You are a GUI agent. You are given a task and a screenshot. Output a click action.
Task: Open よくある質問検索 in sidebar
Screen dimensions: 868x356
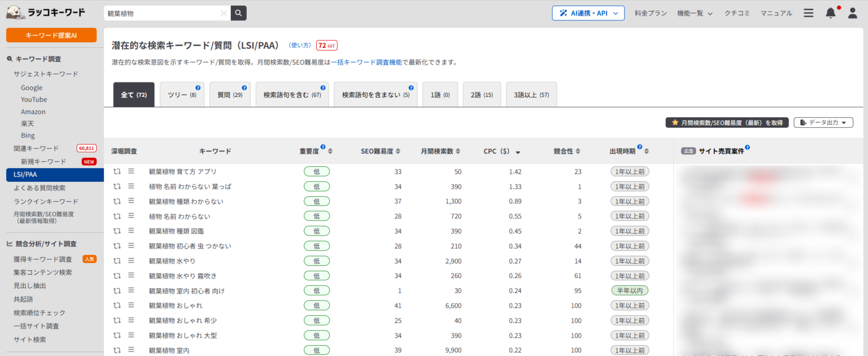40,188
